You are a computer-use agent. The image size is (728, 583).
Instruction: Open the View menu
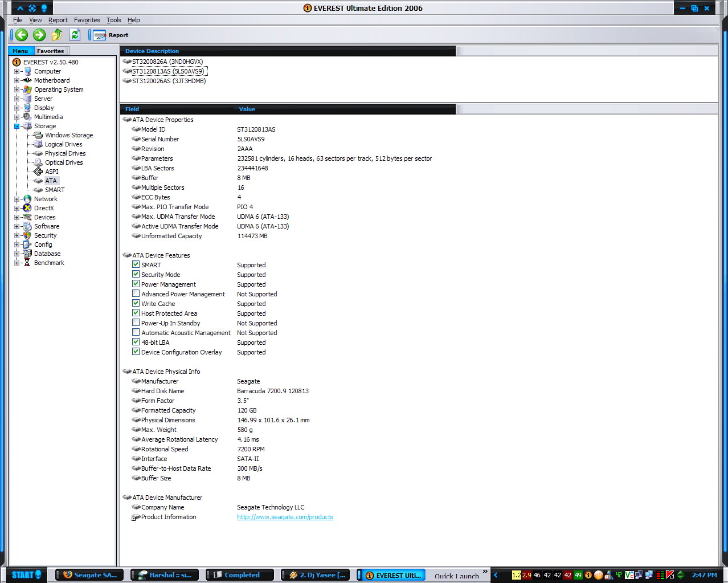(35, 20)
